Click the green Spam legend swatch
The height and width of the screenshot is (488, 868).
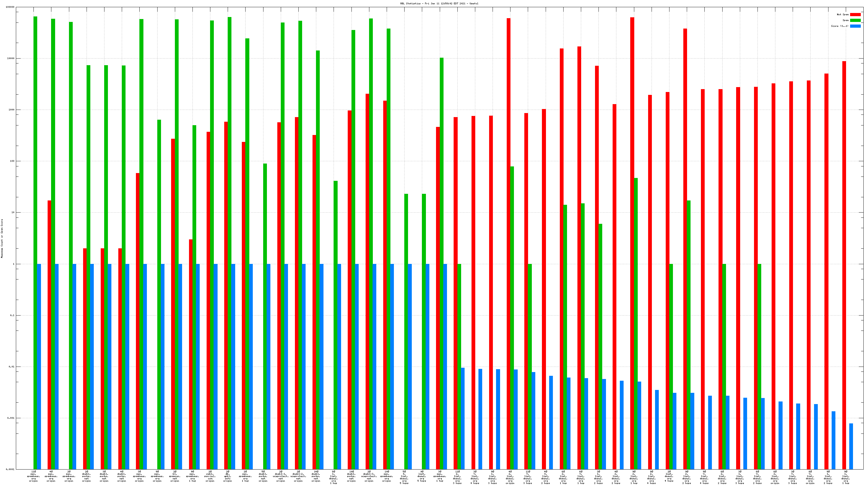(x=855, y=20)
